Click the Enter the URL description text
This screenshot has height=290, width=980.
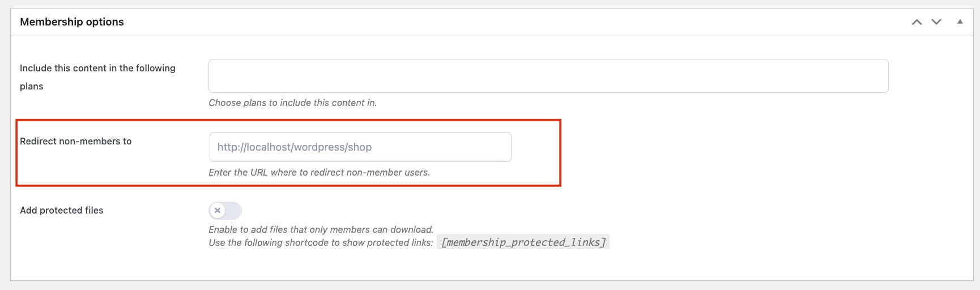[319, 172]
